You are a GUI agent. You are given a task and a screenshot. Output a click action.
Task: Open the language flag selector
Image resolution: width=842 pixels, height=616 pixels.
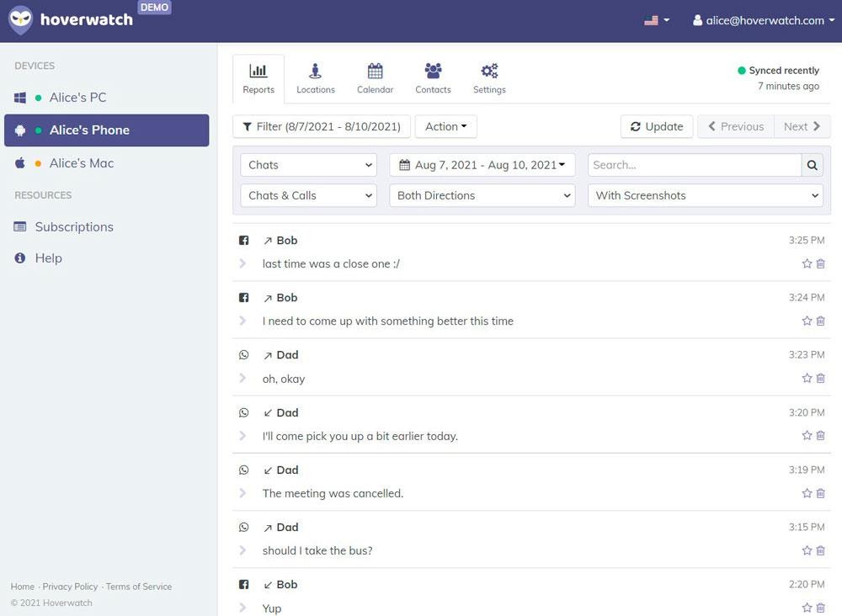[657, 20]
